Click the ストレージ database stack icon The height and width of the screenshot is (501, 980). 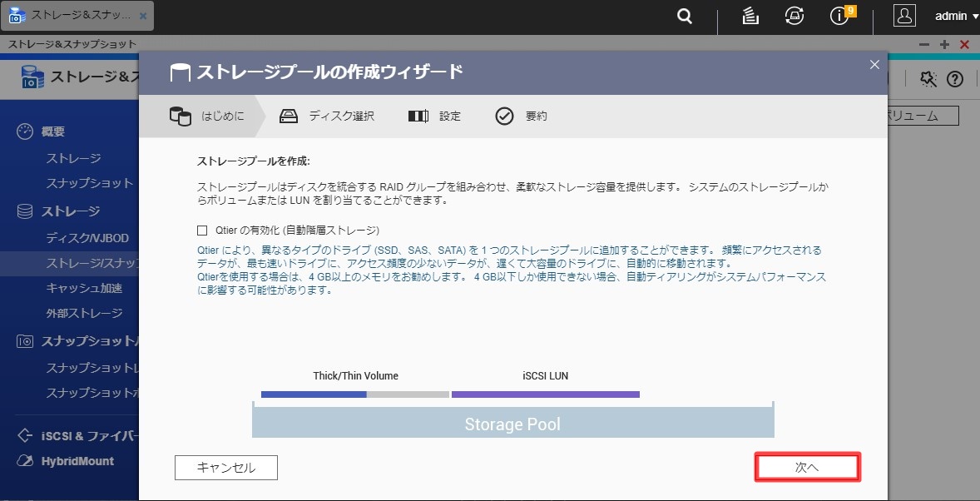click(24, 211)
